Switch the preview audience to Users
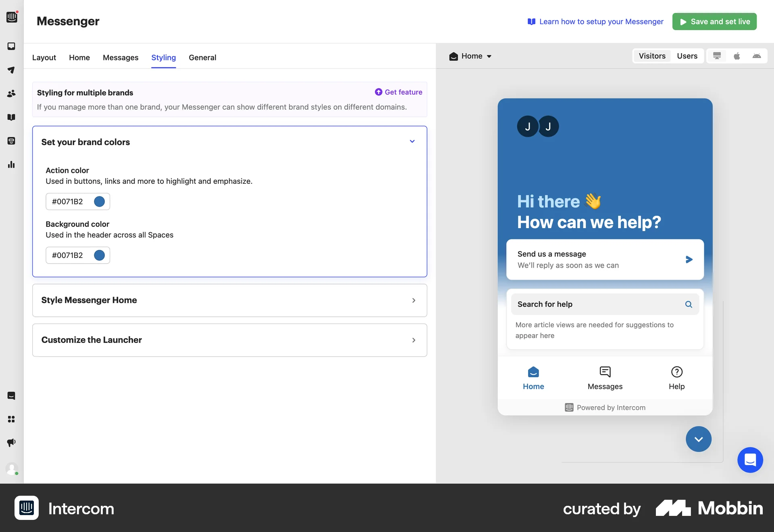 (x=687, y=56)
